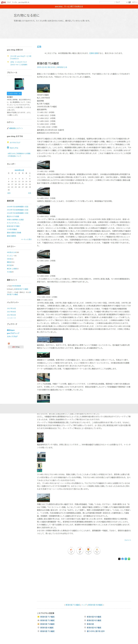Open the first 485系T14編成 train photo
The image size is (138, 644).
(43, 88)
